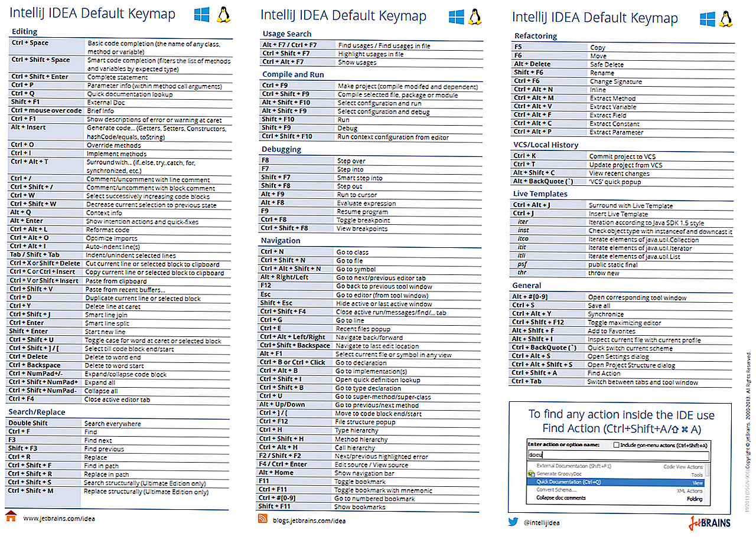Click the red home icon
This screenshot has width=756, height=537.
point(11,516)
